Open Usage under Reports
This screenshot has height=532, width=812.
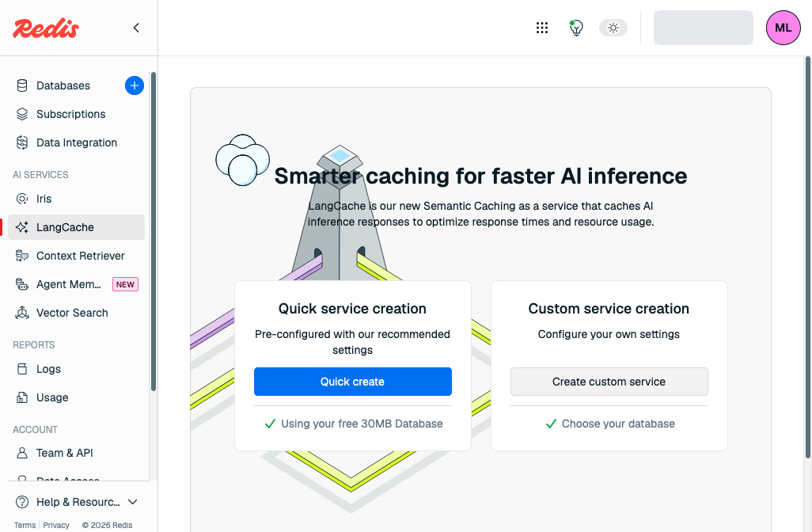click(x=52, y=397)
